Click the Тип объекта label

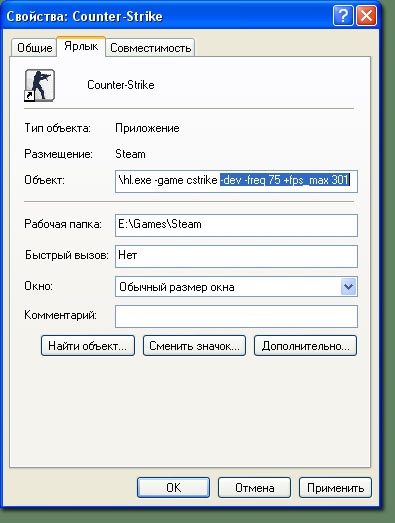(x=57, y=128)
